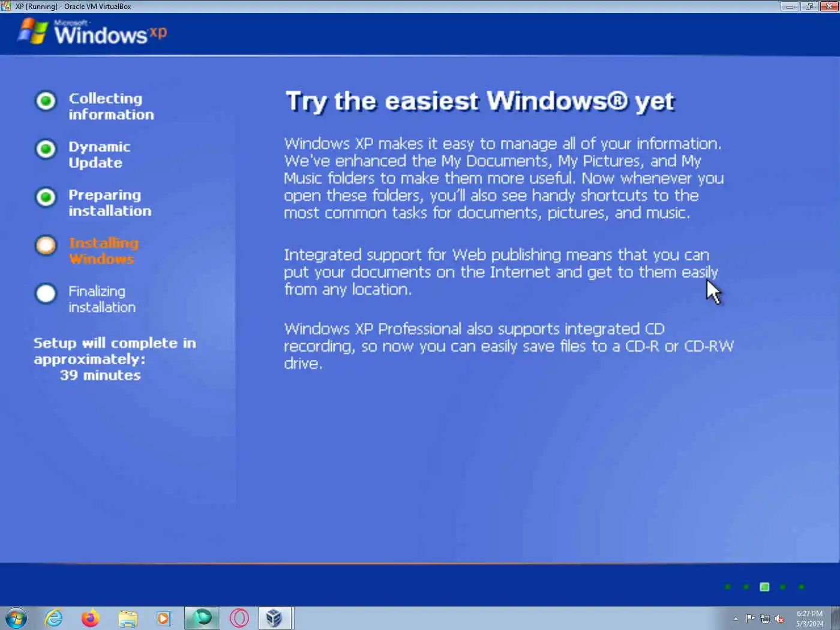Click the "Dynamic Update" label

coord(99,154)
